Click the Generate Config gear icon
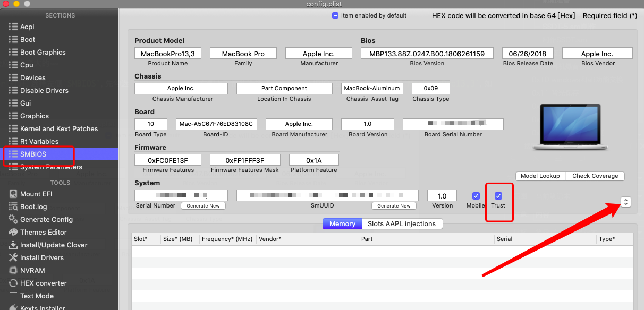The image size is (644, 310). coord(13,219)
